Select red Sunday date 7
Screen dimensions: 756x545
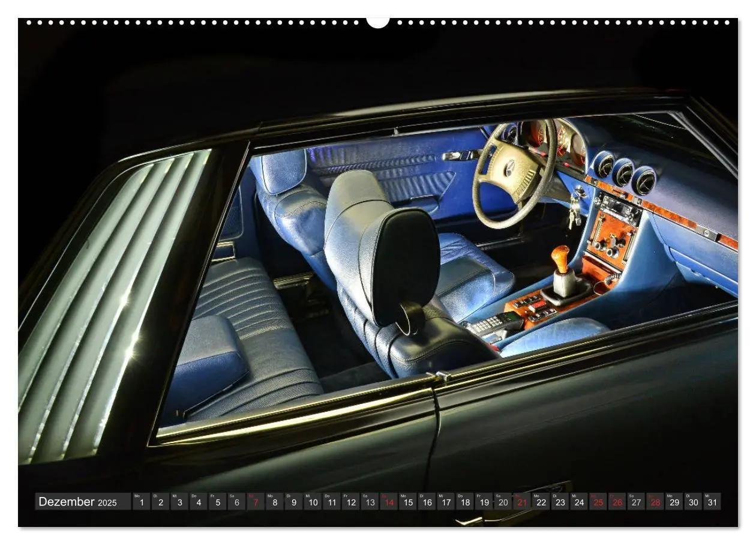(256, 502)
